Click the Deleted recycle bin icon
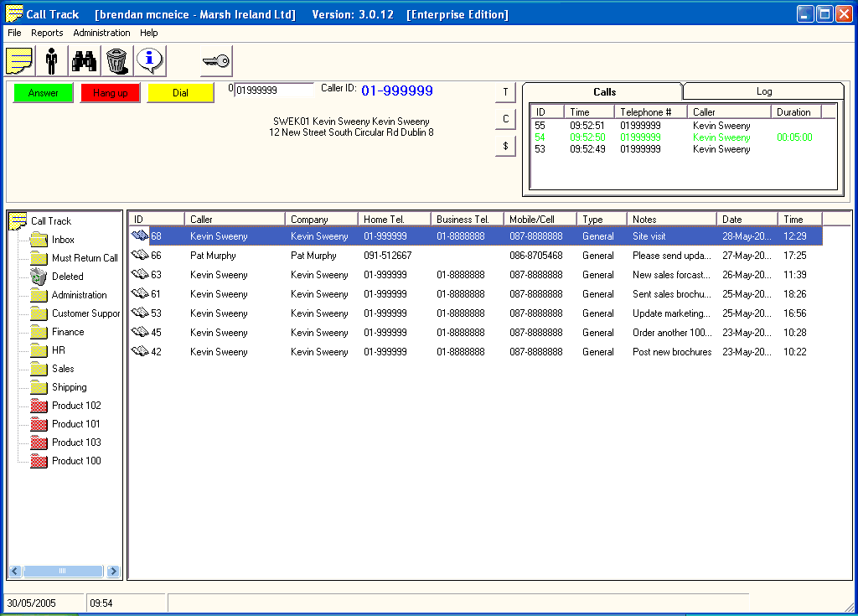 (x=39, y=277)
